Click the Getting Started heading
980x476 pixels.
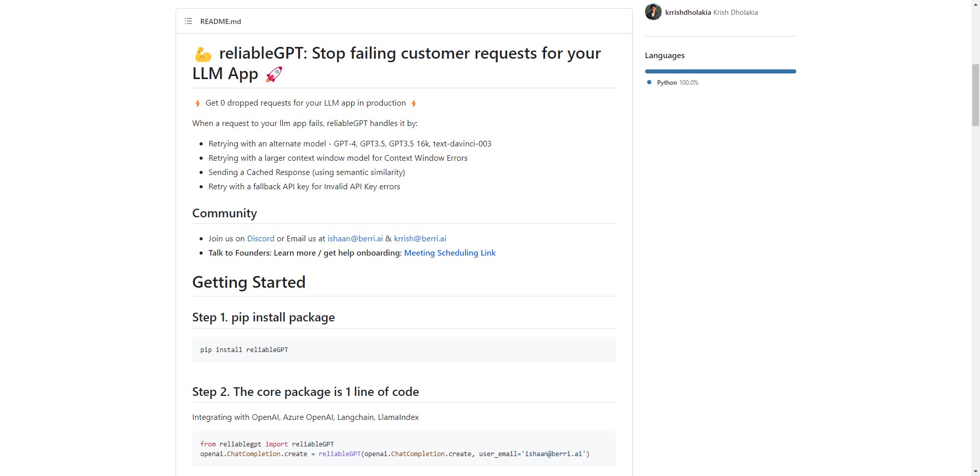click(249, 282)
